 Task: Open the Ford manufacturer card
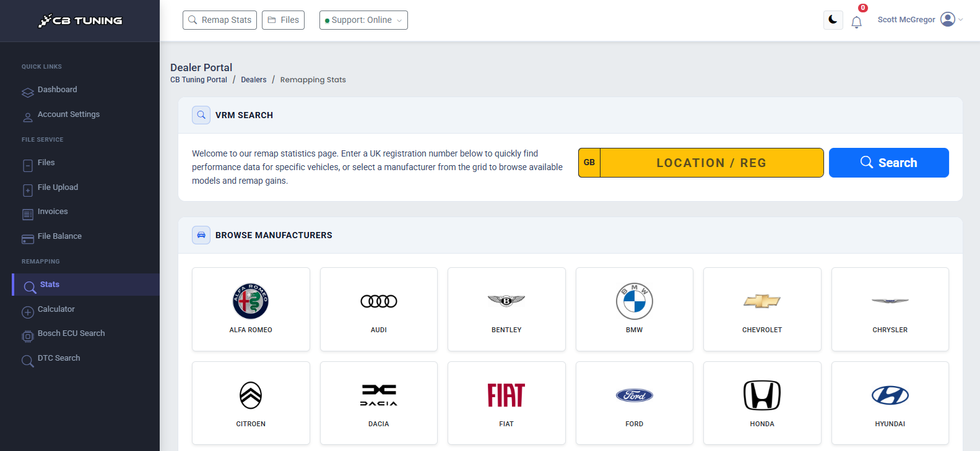tap(635, 403)
